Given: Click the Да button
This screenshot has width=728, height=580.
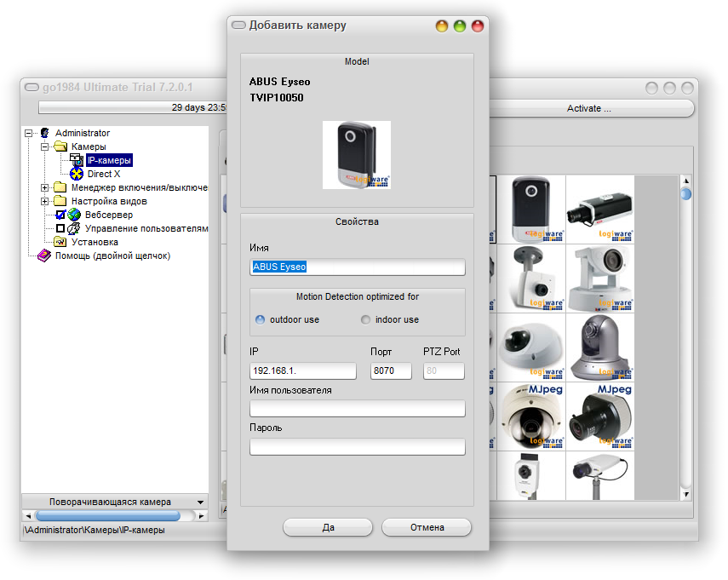Looking at the screenshot, I should tap(328, 527).
